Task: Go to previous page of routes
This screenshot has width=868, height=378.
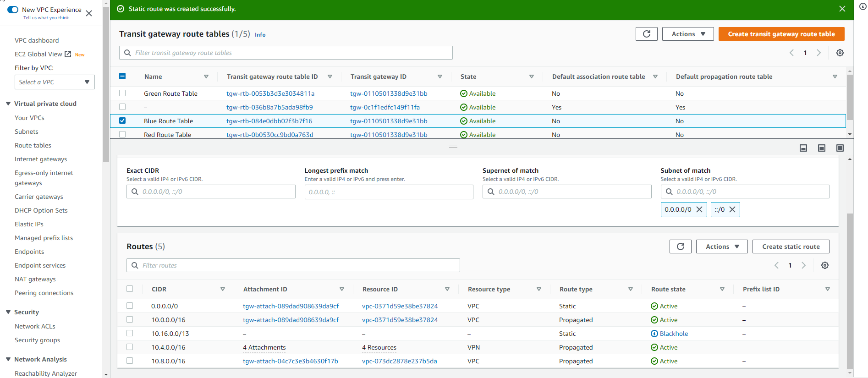Action: coord(776,265)
